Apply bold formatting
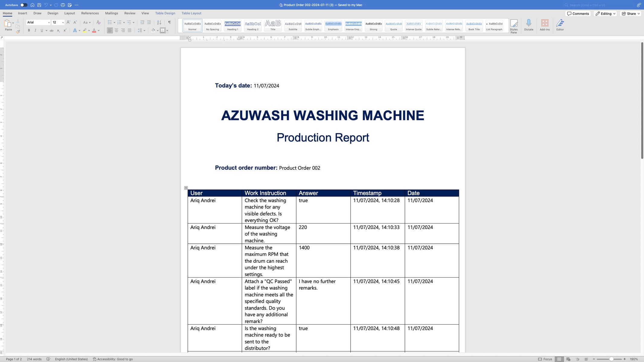644x362 pixels. tap(29, 30)
